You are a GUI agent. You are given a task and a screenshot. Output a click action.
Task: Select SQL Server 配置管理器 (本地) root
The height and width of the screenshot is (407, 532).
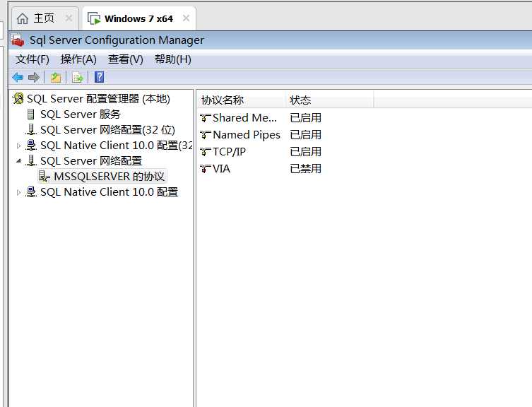(98, 99)
